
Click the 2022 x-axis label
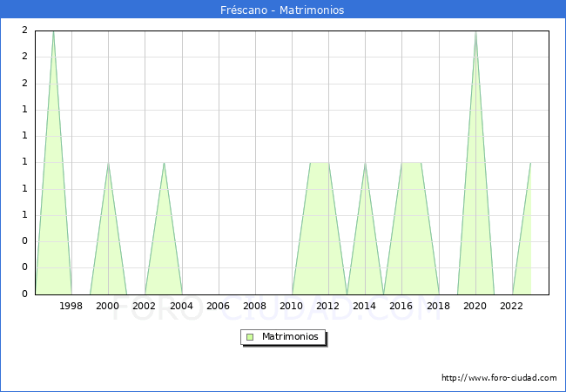pyautogui.click(x=511, y=306)
